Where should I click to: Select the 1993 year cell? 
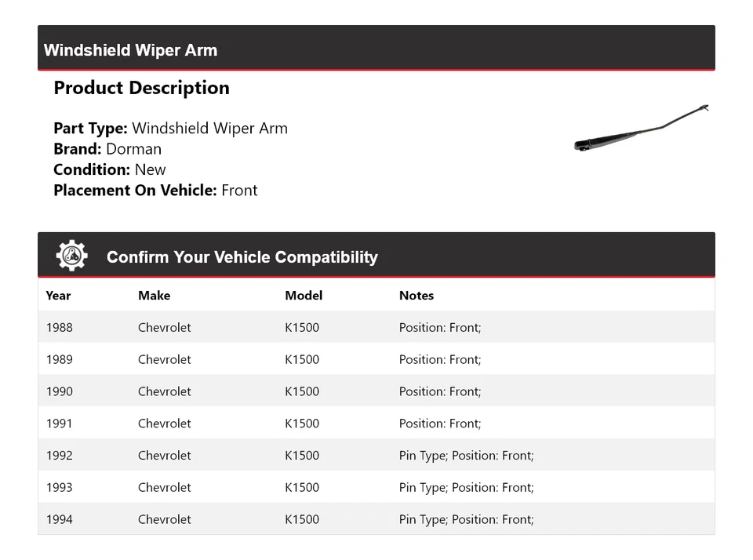59,488
